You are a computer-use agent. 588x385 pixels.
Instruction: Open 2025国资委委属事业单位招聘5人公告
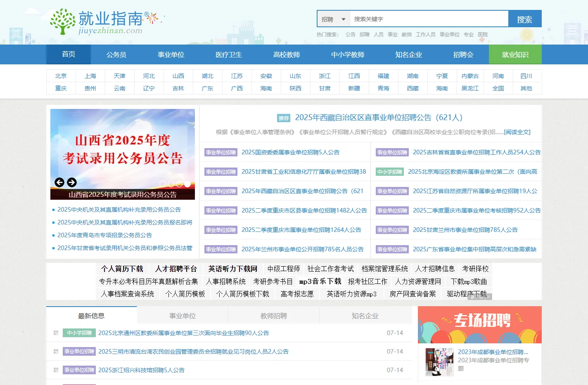point(291,152)
